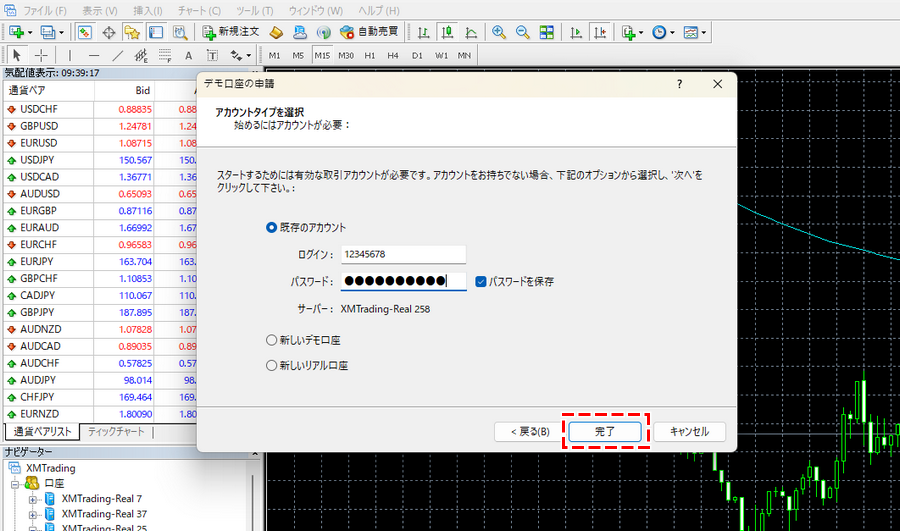Click the signals broadcast icon
The height and width of the screenshot is (531, 900).
click(x=324, y=32)
